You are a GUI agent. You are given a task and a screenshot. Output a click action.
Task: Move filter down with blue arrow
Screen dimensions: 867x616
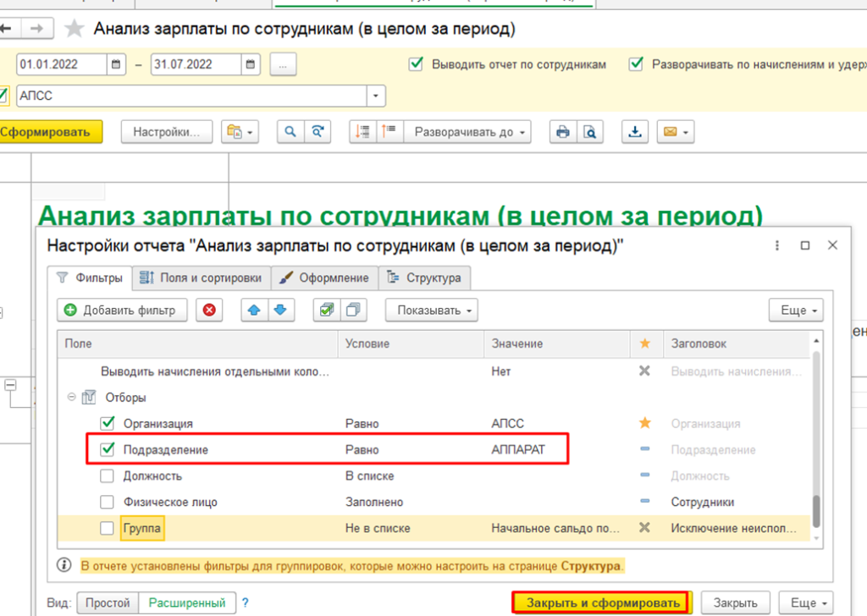coord(281,311)
